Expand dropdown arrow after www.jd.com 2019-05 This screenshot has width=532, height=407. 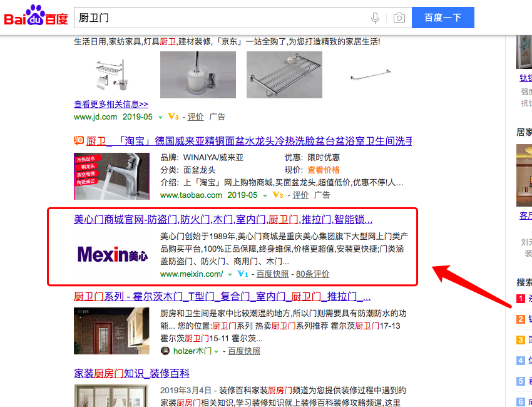(x=160, y=118)
